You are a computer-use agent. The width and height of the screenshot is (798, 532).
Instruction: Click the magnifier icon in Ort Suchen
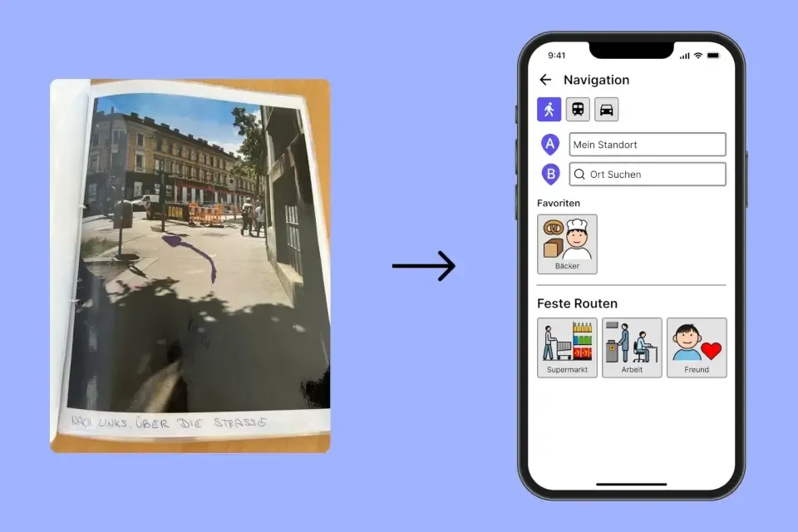pyautogui.click(x=579, y=175)
